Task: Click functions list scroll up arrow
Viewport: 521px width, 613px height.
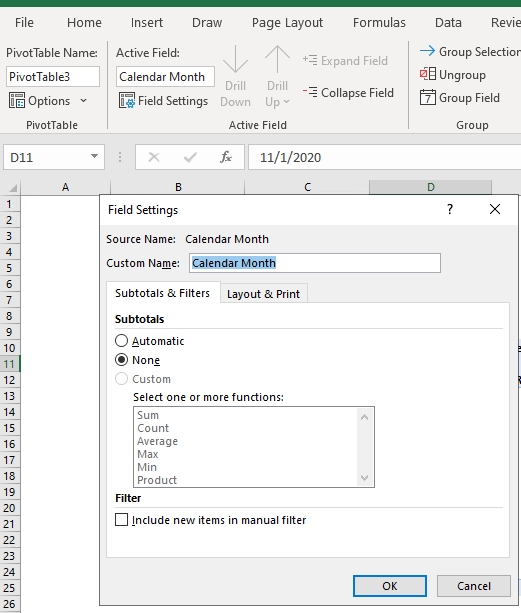Action: point(364,417)
